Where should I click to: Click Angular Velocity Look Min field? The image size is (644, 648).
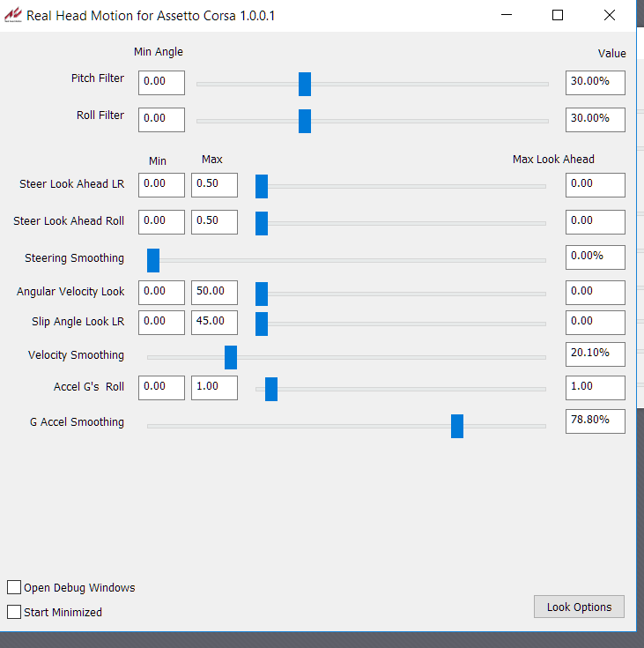(x=161, y=293)
